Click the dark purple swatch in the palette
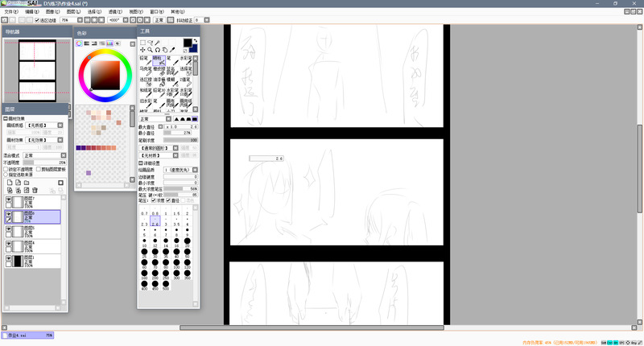Viewport: 644px width, 346px height. pyautogui.click(x=79, y=147)
